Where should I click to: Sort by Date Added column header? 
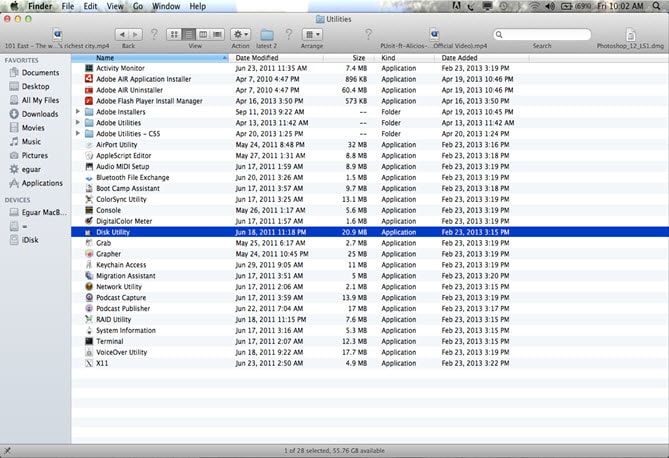[482, 58]
